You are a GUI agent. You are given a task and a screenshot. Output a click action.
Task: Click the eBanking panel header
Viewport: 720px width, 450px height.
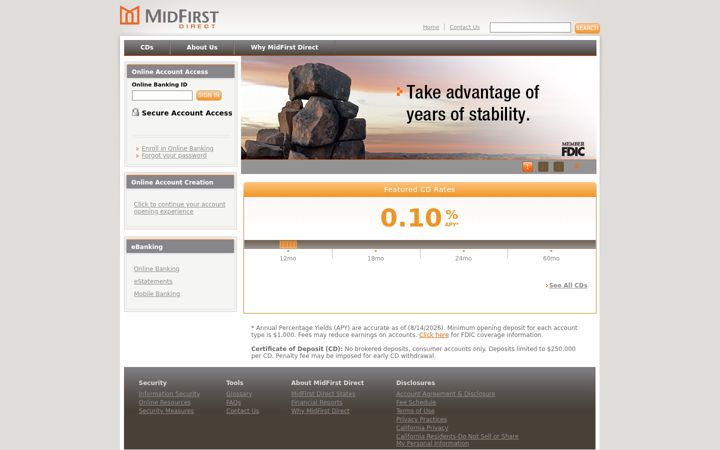point(180,247)
